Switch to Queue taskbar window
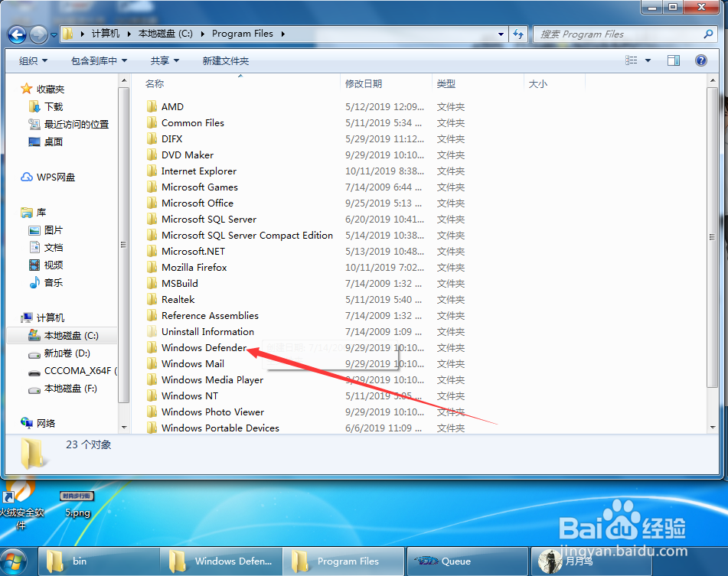The width and height of the screenshot is (728, 576). click(x=468, y=561)
